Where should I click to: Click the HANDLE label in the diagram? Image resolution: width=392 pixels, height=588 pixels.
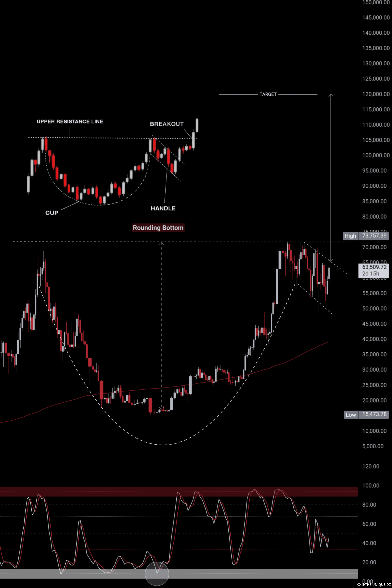[x=163, y=208]
